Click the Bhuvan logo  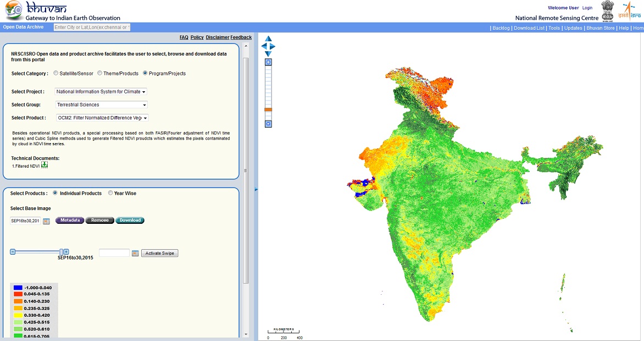[14, 10]
